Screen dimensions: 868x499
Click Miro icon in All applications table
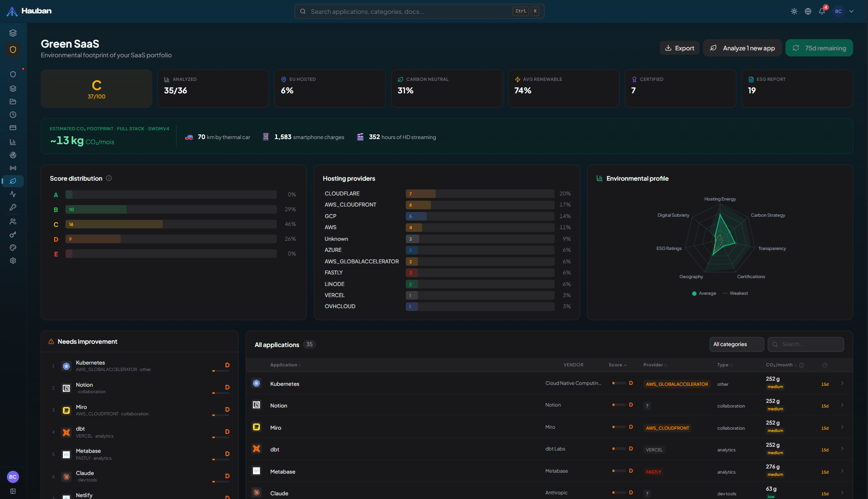(x=257, y=427)
